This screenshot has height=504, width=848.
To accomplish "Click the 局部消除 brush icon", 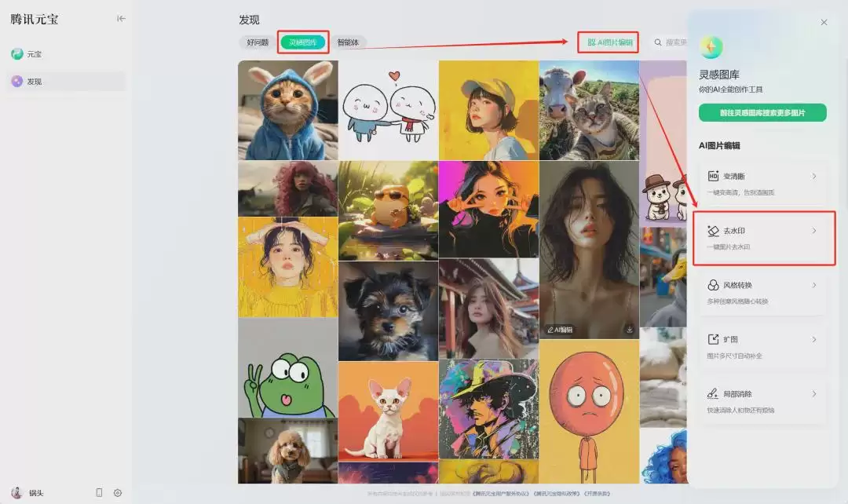I will [713, 393].
